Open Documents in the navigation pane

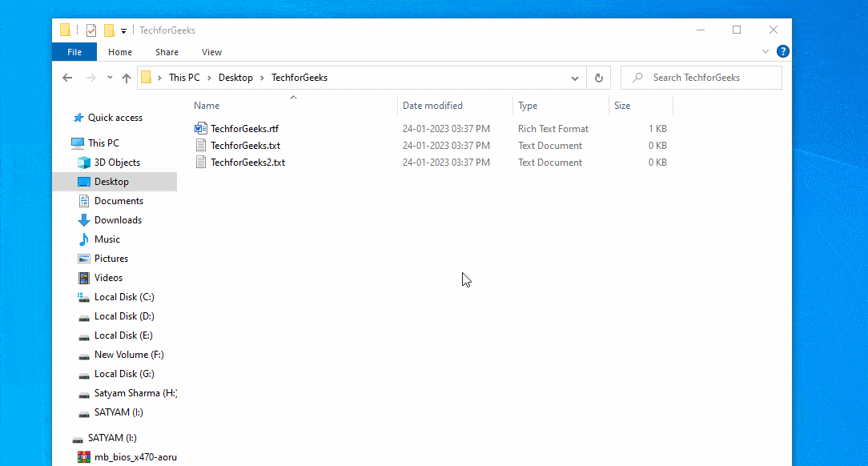coord(119,201)
